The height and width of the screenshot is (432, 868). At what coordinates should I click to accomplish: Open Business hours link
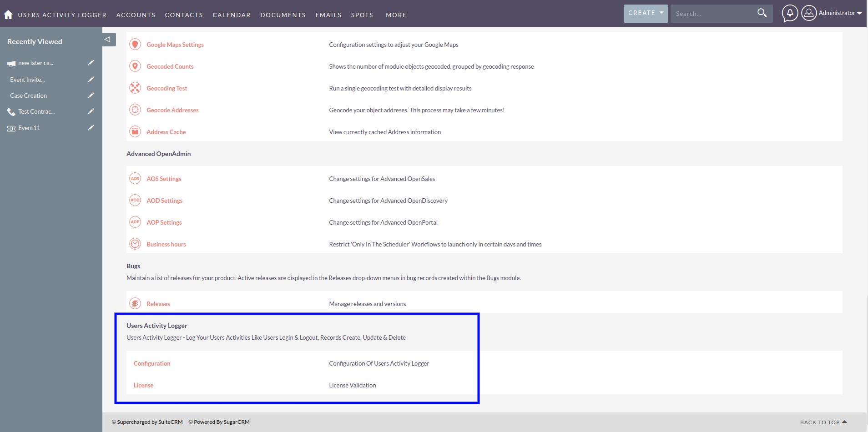tap(166, 244)
